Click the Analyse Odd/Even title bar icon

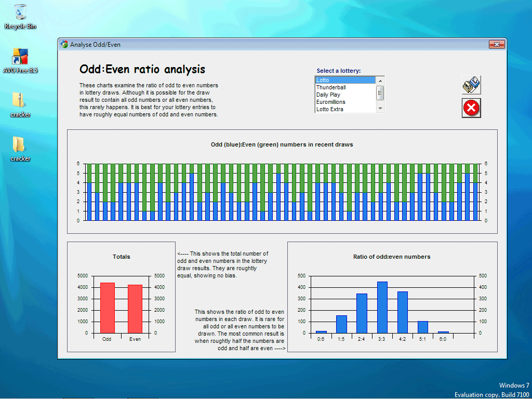[64, 45]
